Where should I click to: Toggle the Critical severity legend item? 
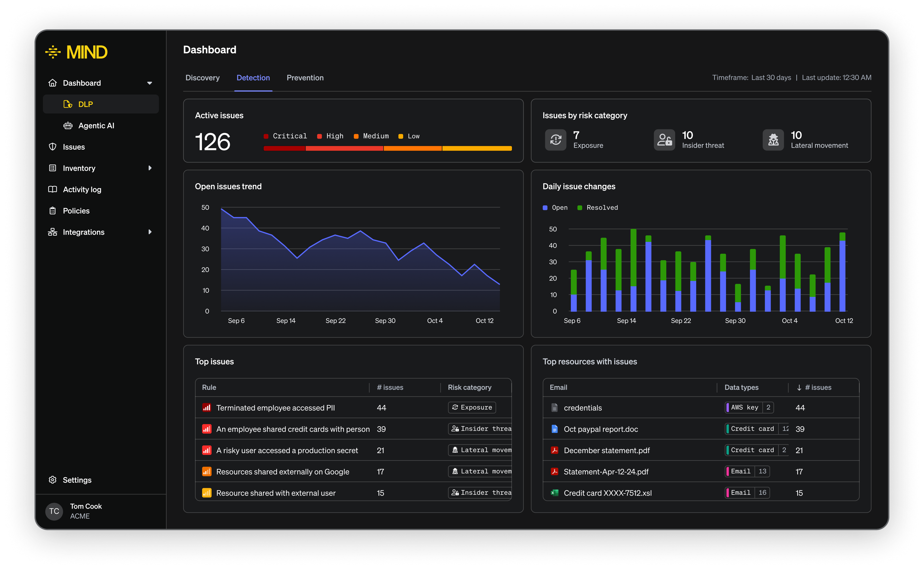pos(285,136)
